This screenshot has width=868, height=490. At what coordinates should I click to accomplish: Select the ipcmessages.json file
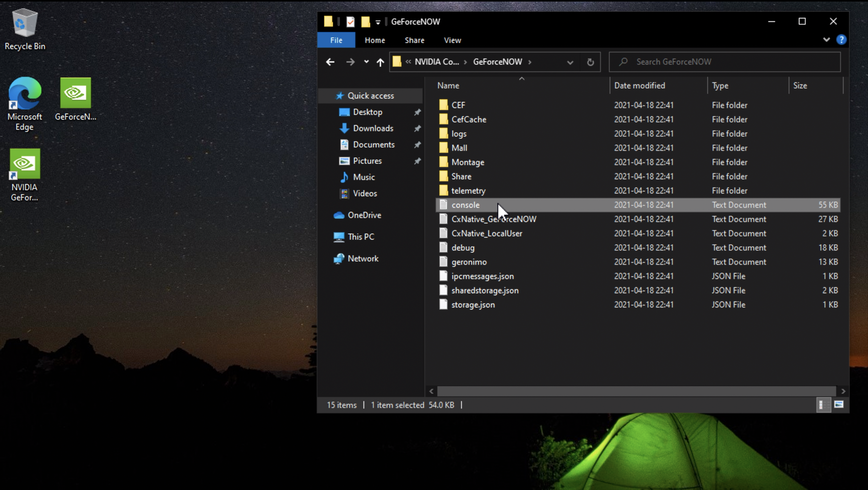(483, 276)
